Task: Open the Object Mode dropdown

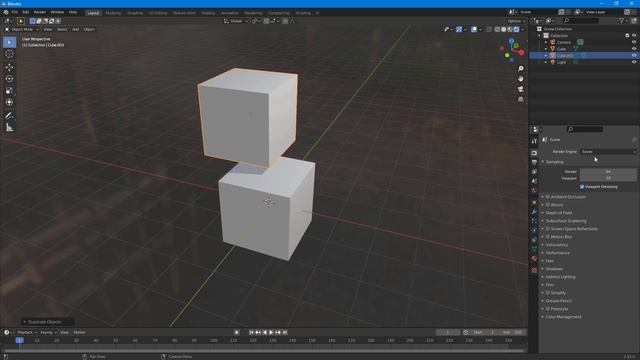Action: pyautogui.click(x=22, y=29)
